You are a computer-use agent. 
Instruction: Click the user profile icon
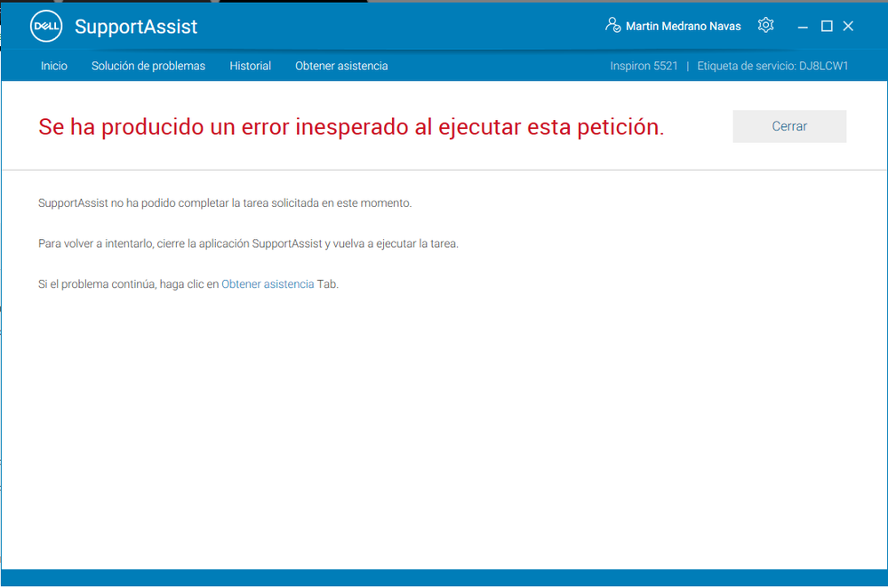612,25
